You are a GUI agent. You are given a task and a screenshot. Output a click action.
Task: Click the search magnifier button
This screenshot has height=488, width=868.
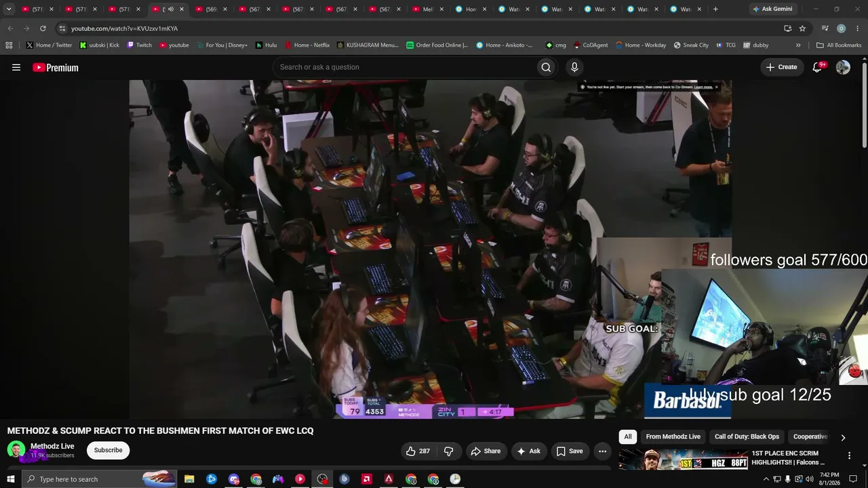point(546,67)
